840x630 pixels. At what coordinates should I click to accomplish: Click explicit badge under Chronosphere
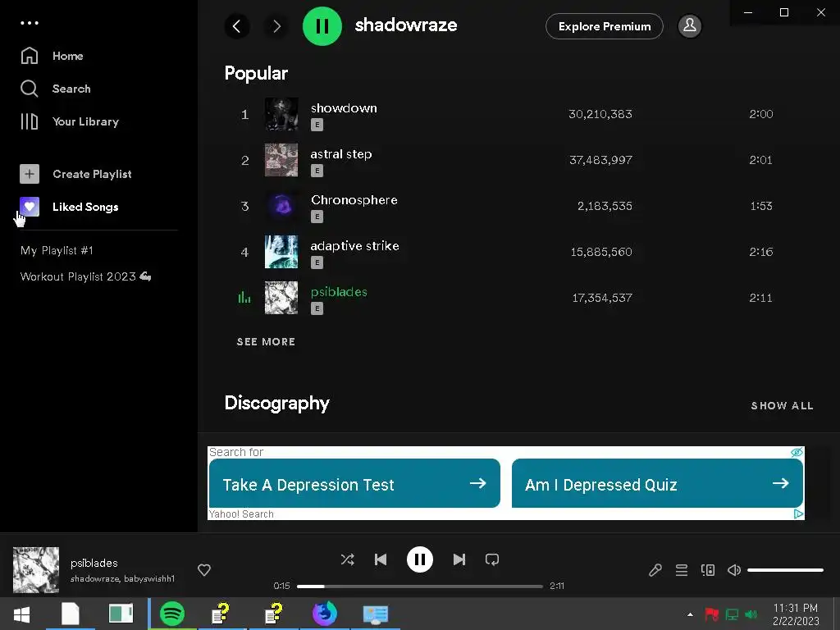(x=317, y=217)
